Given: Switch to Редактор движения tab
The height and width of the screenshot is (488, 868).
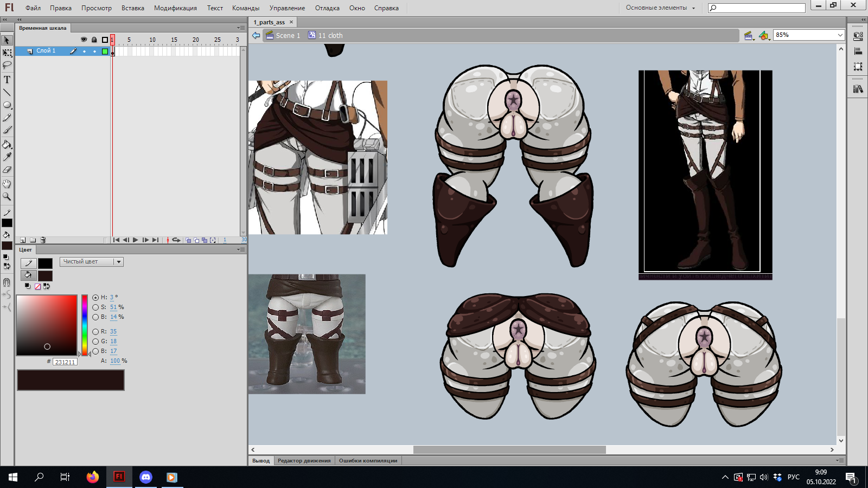Looking at the screenshot, I should pyautogui.click(x=304, y=461).
